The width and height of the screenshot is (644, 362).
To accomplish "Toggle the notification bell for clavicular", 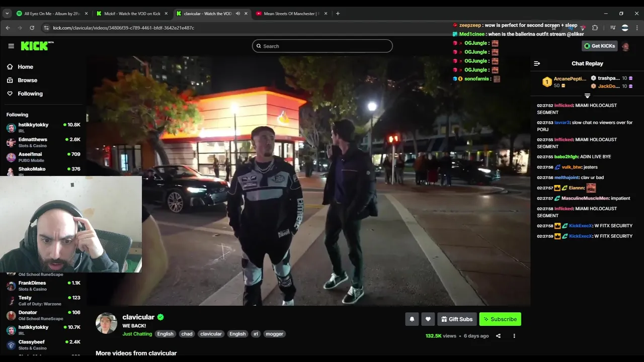I will pyautogui.click(x=412, y=319).
